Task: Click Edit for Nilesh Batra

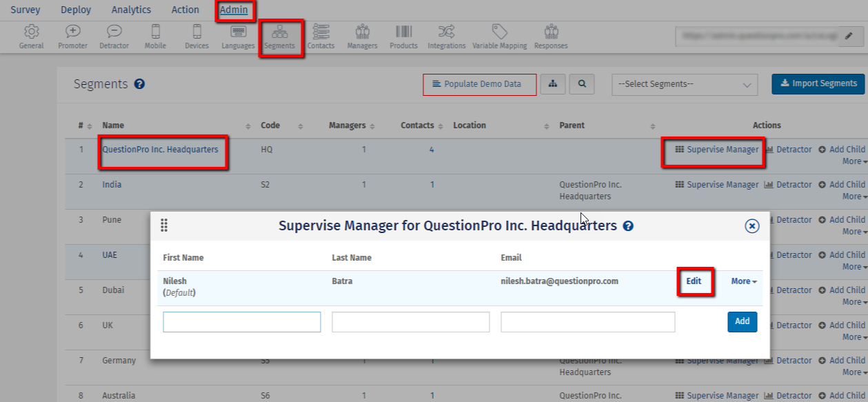Action: coord(694,281)
